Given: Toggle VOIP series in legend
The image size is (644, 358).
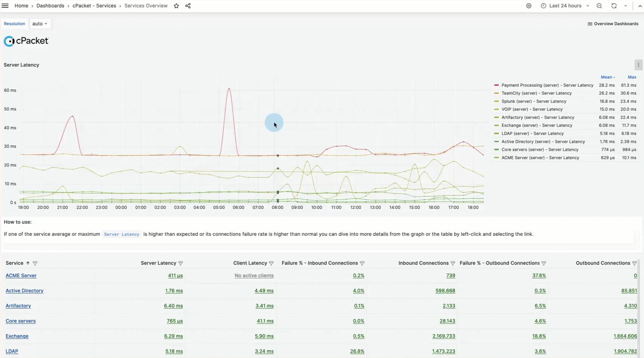Looking at the screenshot, I should [532, 109].
